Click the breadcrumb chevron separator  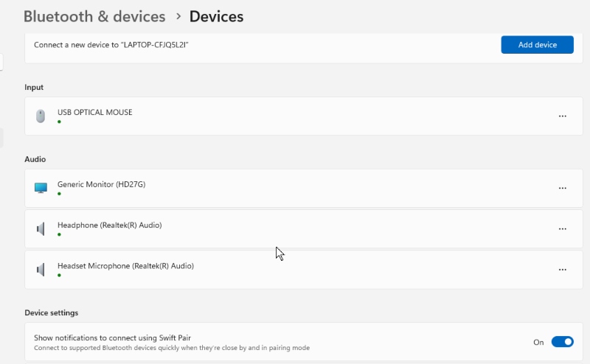click(178, 16)
